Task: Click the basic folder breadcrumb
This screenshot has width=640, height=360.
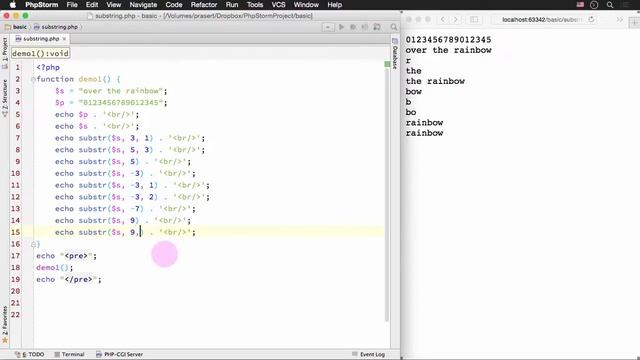Action: (16, 27)
